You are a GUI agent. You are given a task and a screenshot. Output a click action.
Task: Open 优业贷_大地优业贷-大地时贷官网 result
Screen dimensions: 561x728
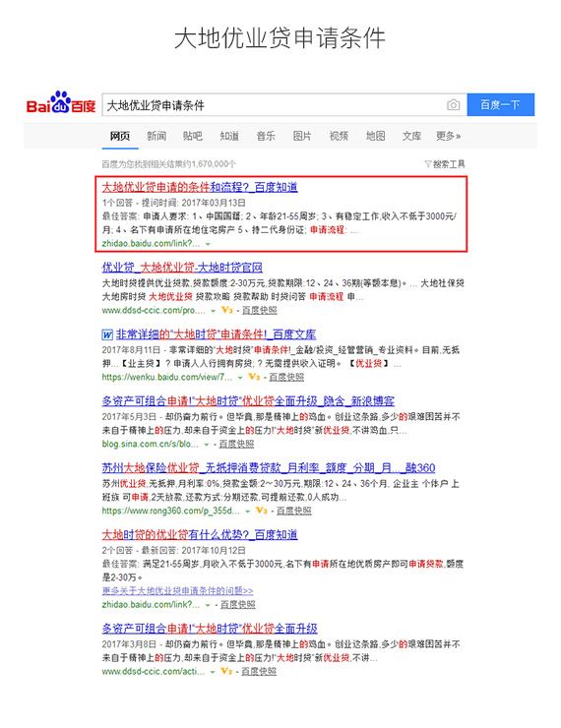182,268
